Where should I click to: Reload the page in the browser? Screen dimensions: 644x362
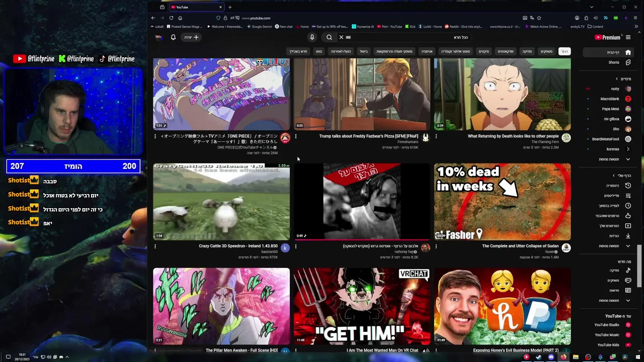click(171, 18)
